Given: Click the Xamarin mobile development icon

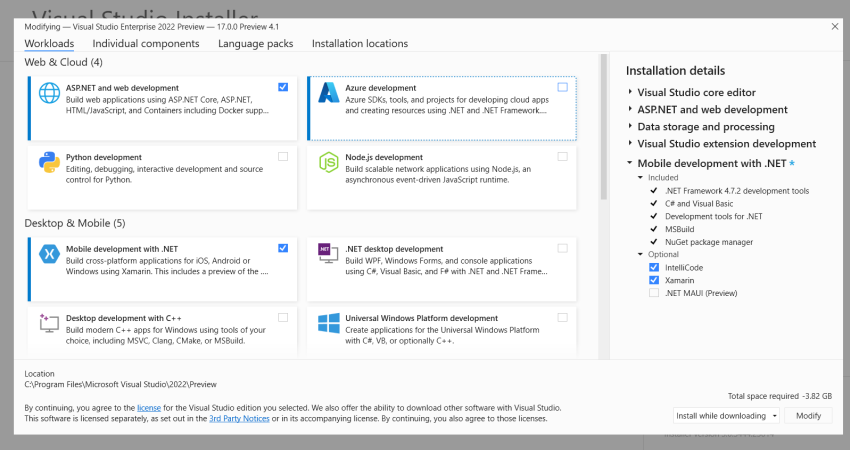Looking at the screenshot, I should pos(49,253).
